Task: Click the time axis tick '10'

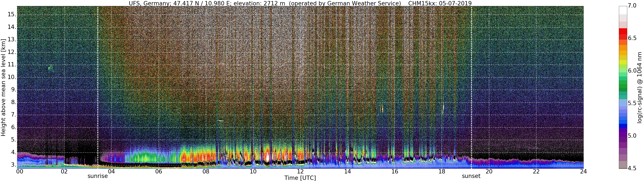Action: coord(253,172)
